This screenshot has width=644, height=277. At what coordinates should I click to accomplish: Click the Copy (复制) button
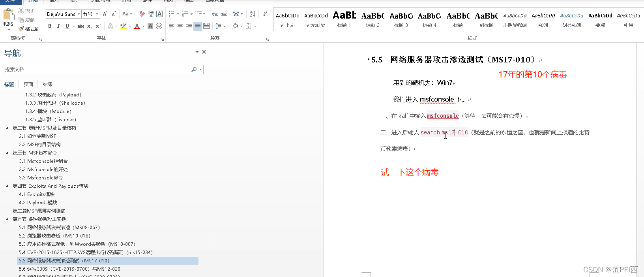pos(26,20)
